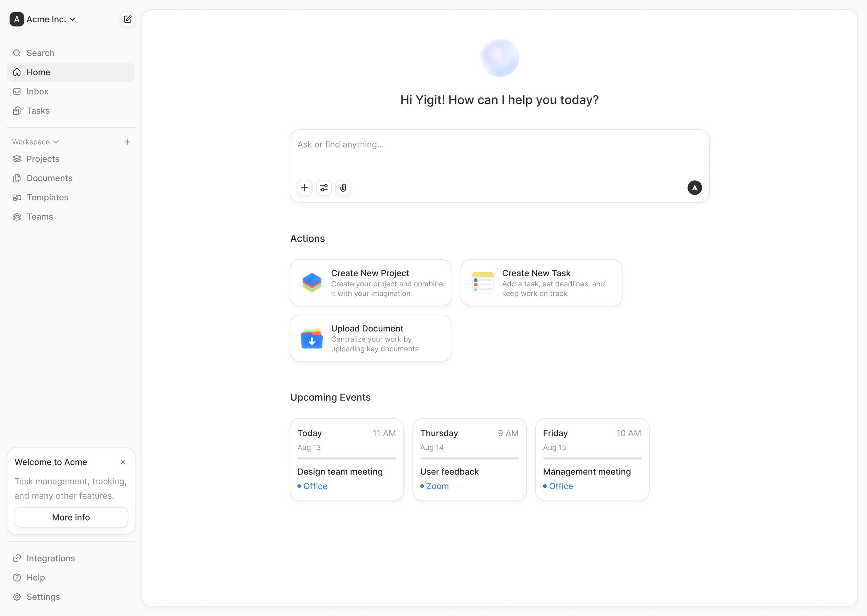Screen dimensions: 867x616
Task: Click the paperclip attach icon
Action: point(343,188)
